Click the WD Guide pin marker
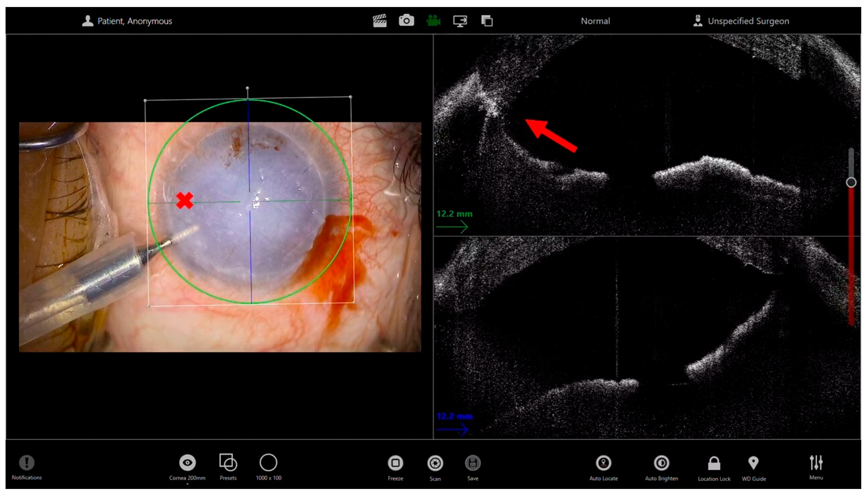 tap(753, 463)
